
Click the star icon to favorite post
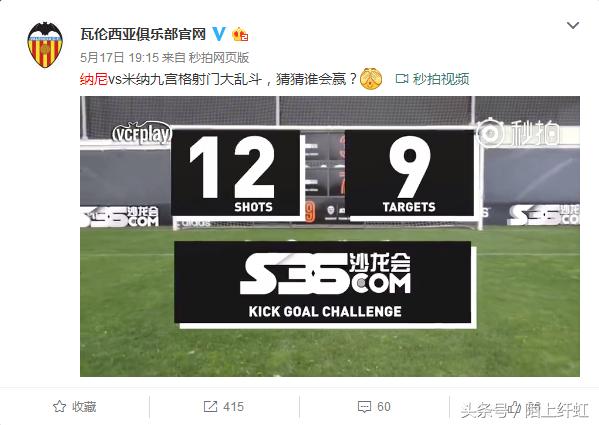[x=59, y=406]
